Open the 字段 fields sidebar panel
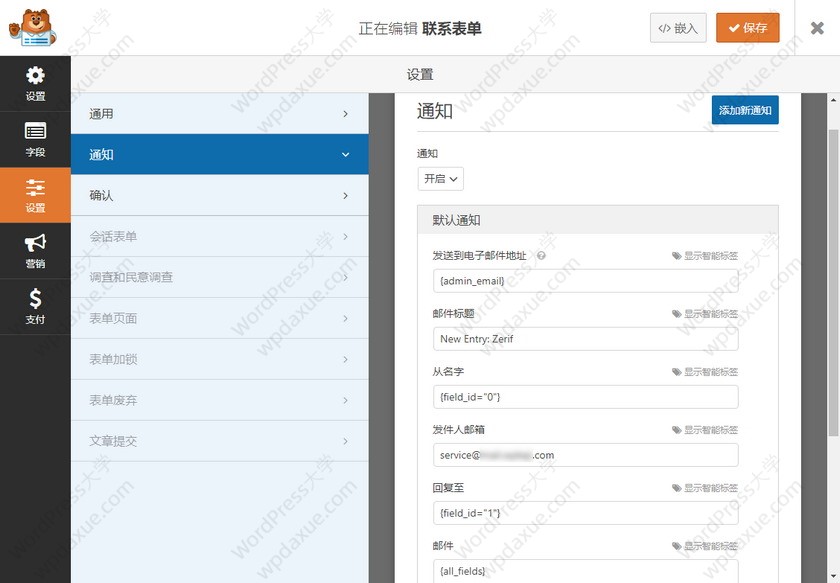The height and width of the screenshot is (583, 840). 35,139
